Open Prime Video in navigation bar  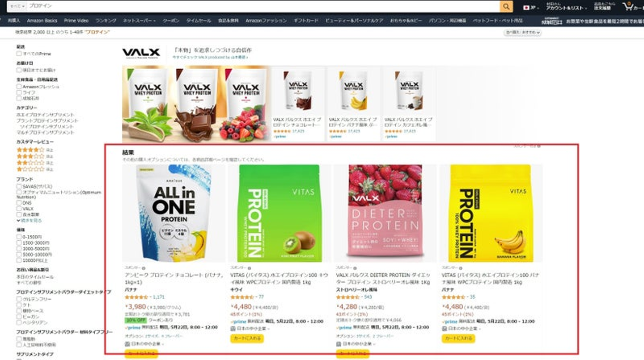pos(76,21)
